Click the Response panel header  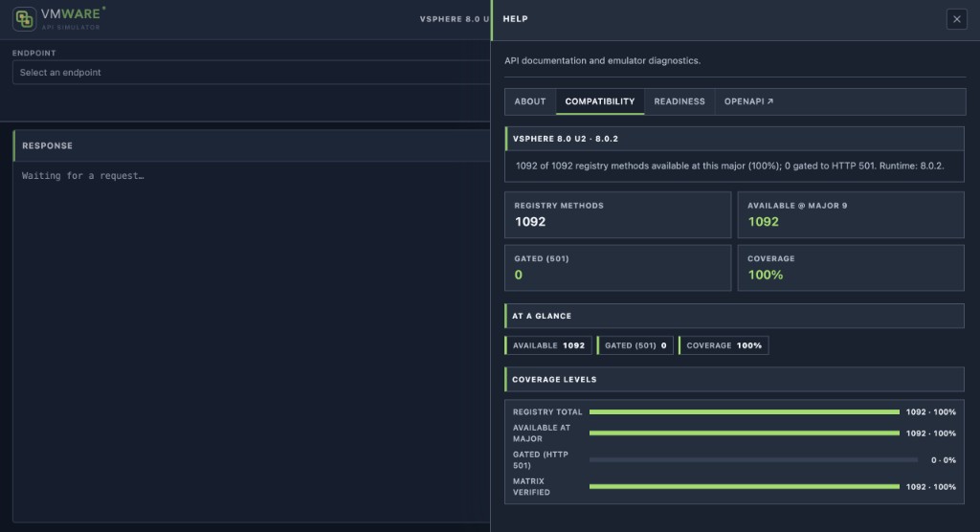tap(252, 145)
